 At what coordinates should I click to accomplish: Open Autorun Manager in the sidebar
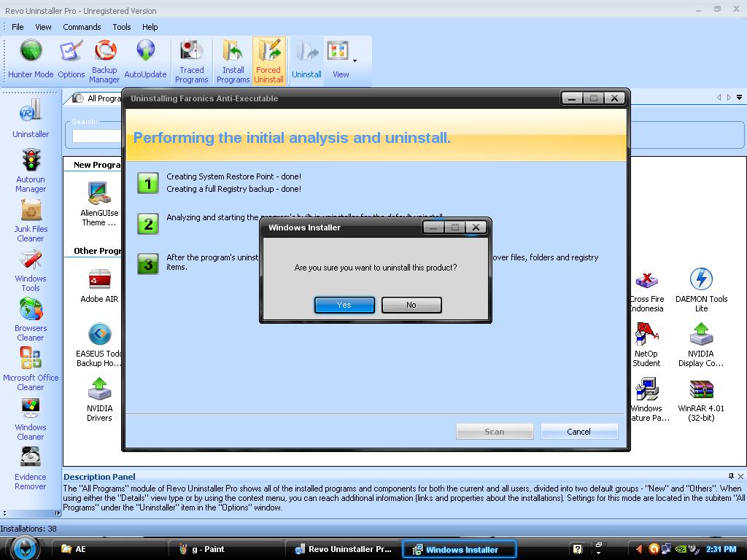pyautogui.click(x=31, y=171)
